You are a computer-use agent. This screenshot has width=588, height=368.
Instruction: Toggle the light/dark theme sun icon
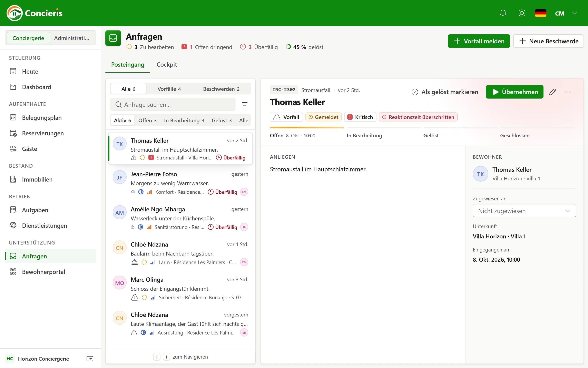coord(522,13)
